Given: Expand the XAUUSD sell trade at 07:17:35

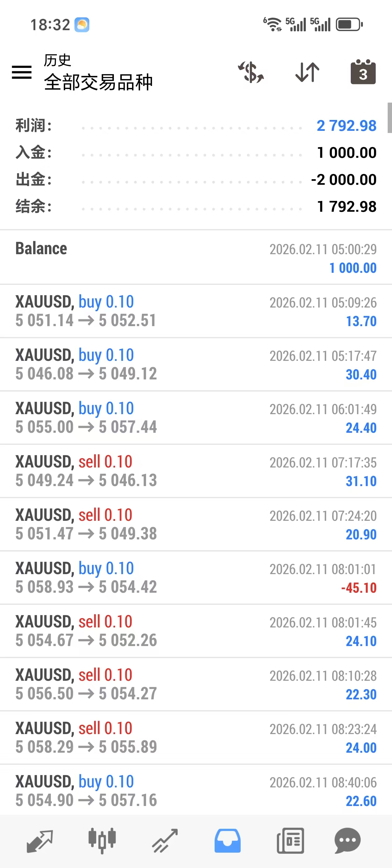Looking at the screenshot, I should [196, 471].
